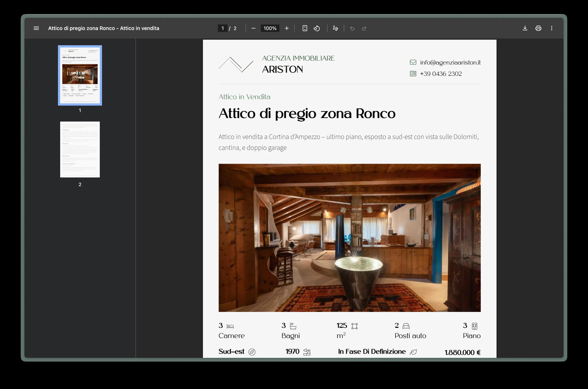Select page 1 thumbnail in the sidebar

pyautogui.click(x=80, y=75)
